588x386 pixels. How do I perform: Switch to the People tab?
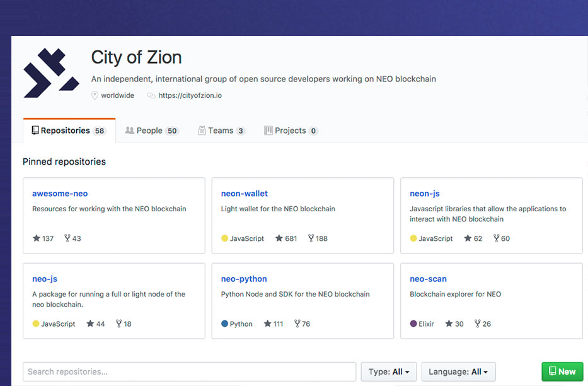[x=152, y=131]
